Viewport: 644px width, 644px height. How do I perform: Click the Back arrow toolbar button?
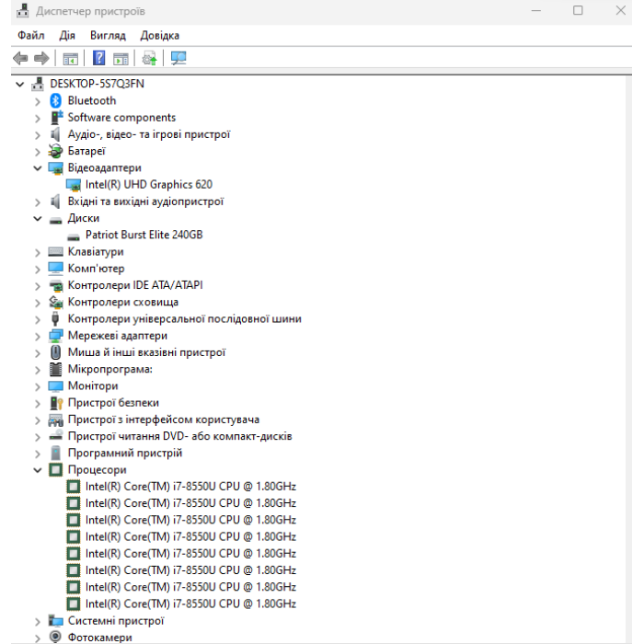point(20,58)
